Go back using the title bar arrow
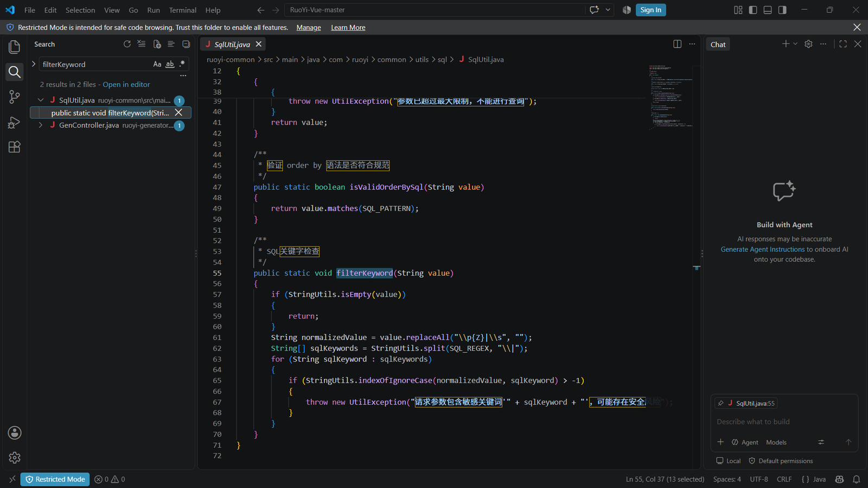This screenshot has height=488, width=868. (261, 10)
